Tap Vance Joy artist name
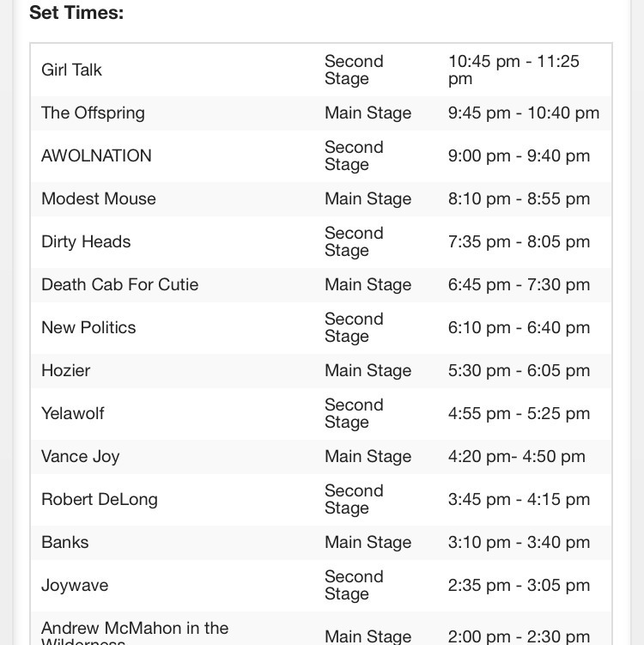Screen dimensions: 644x645 point(80,457)
